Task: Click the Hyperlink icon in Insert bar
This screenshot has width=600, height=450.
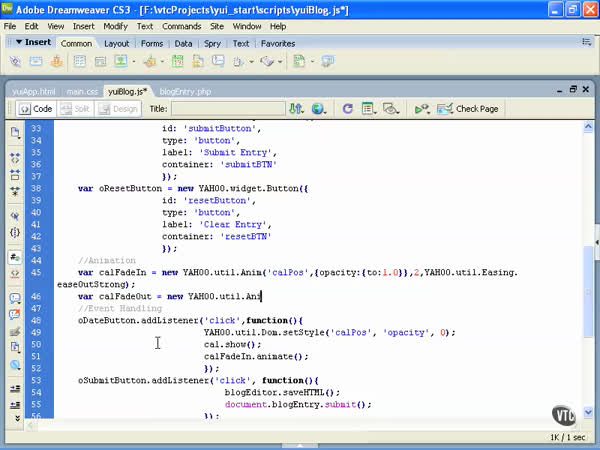Action: [x=16, y=62]
